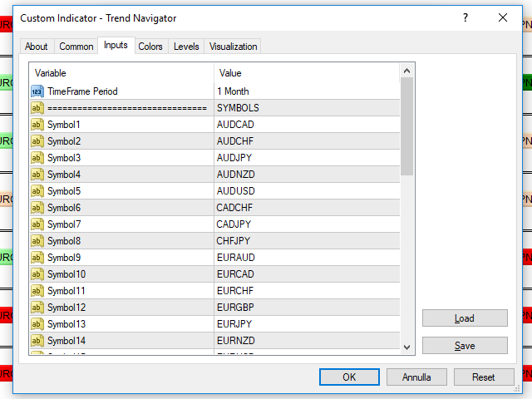Click the string icon beside SYMBOLS separator
The width and height of the screenshot is (532, 399).
(x=37, y=108)
